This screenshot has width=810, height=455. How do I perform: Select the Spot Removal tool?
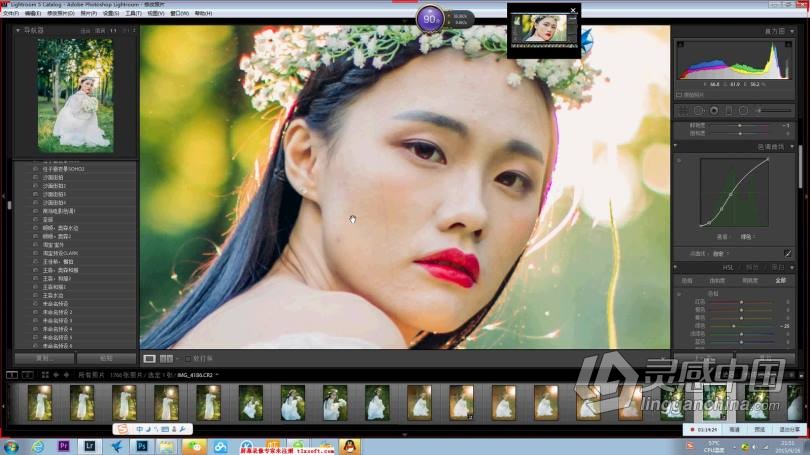pos(698,111)
